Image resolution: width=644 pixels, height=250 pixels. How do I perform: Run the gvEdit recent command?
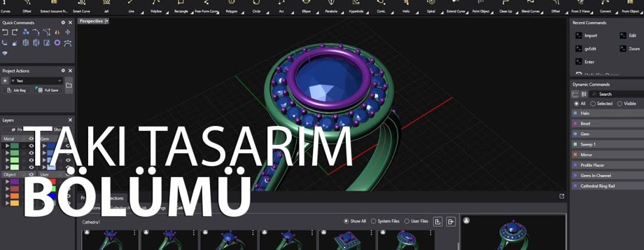point(586,48)
